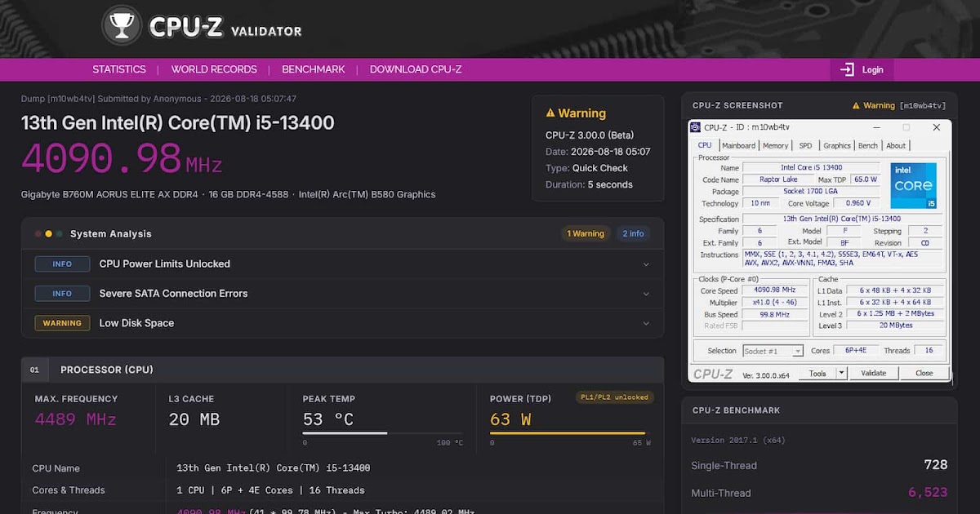Click the Dump [m10wb4tv] submission line
This screenshot has width=980, height=514.
pyautogui.click(x=158, y=99)
